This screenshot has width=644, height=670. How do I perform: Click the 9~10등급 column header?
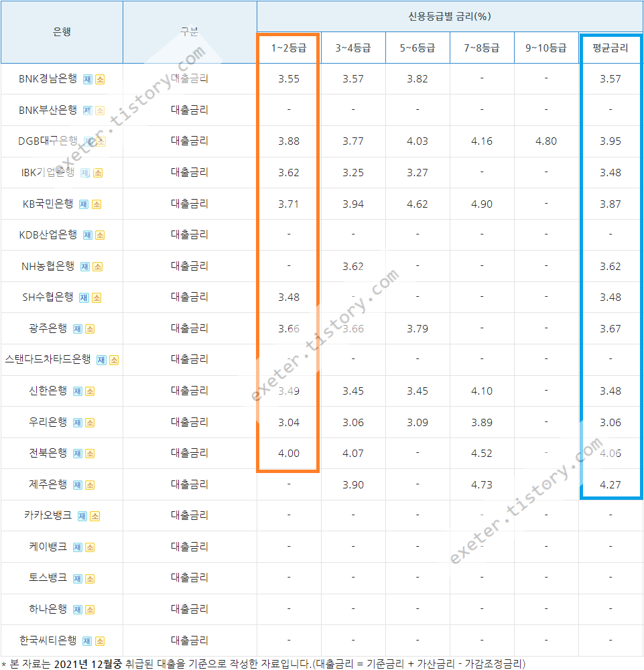(546, 48)
